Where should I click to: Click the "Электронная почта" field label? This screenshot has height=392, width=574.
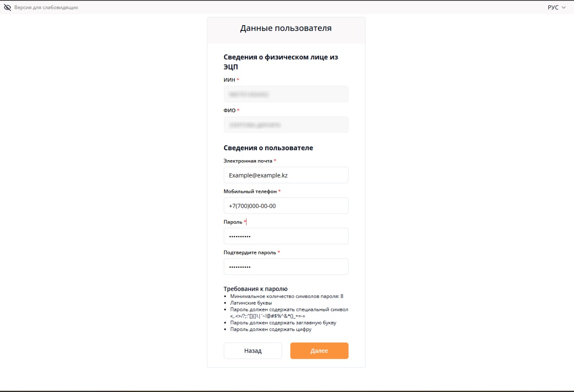tap(248, 161)
